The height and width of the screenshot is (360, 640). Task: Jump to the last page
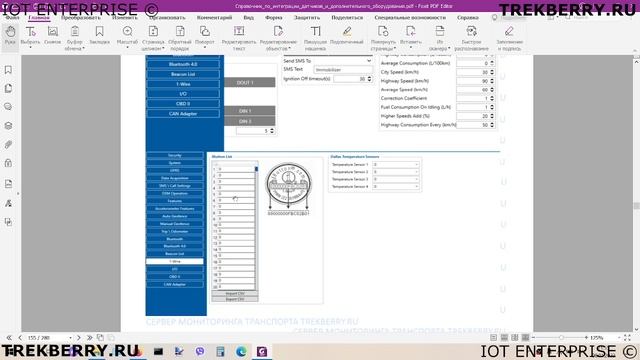click(89, 338)
